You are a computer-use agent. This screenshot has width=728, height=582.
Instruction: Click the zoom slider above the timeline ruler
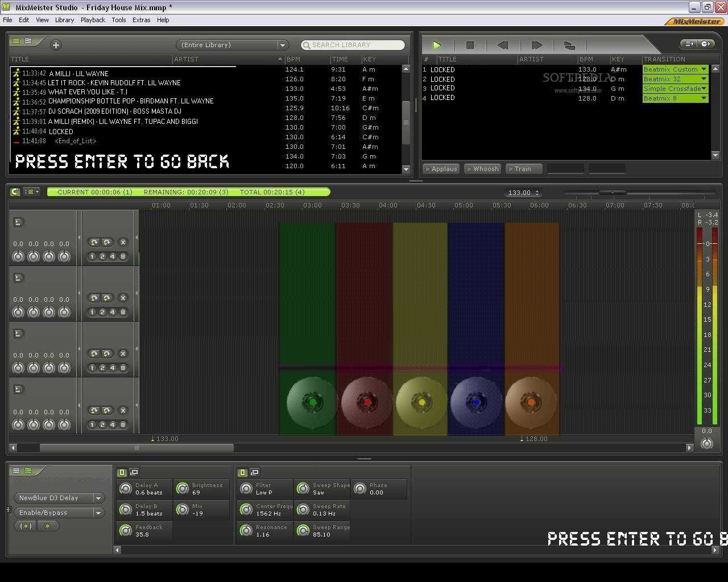click(x=613, y=193)
